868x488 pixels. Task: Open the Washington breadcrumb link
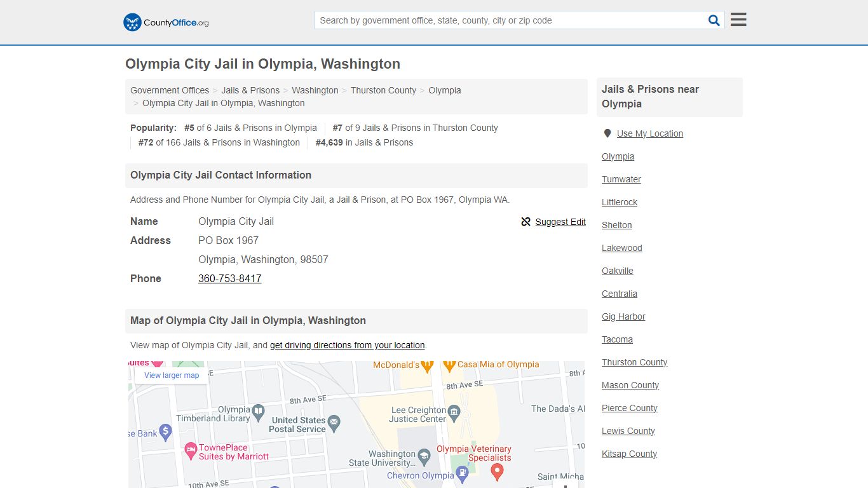pos(315,90)
